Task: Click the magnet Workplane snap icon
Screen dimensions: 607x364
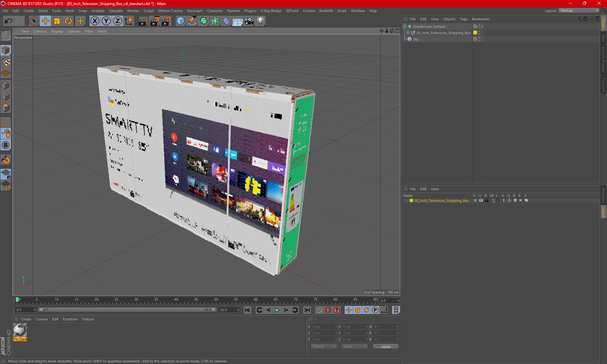Action: (x=6, y=160)
